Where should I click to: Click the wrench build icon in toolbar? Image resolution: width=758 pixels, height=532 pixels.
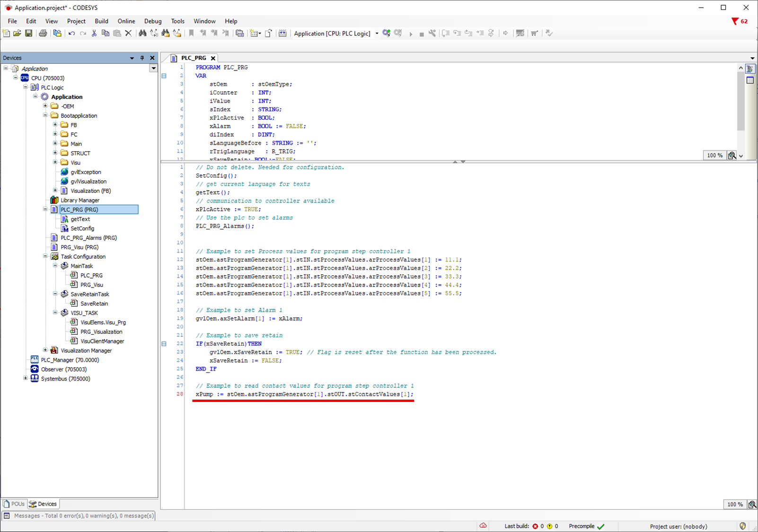(x=432, y=33)
